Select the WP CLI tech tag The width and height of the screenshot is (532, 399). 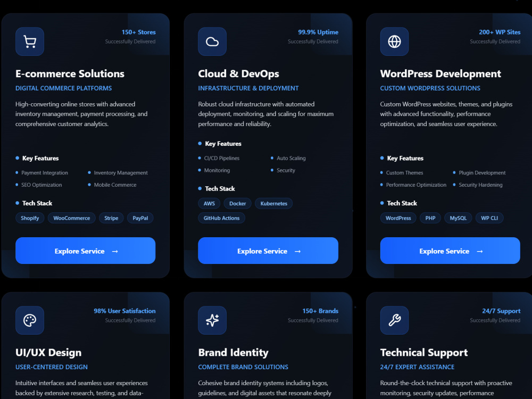pyautogui.click(x=489, y=218)
